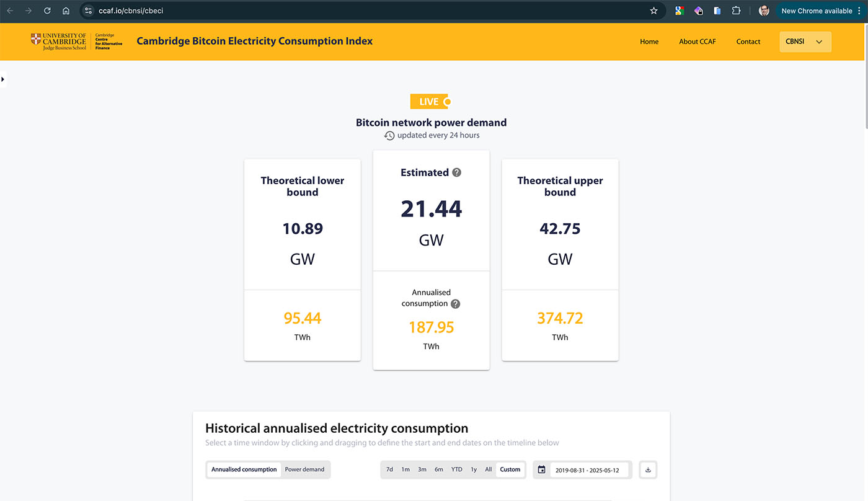868x501 pixels.
Task: Click the clock icon beside updated text
Action: click(x=389, y=135)
